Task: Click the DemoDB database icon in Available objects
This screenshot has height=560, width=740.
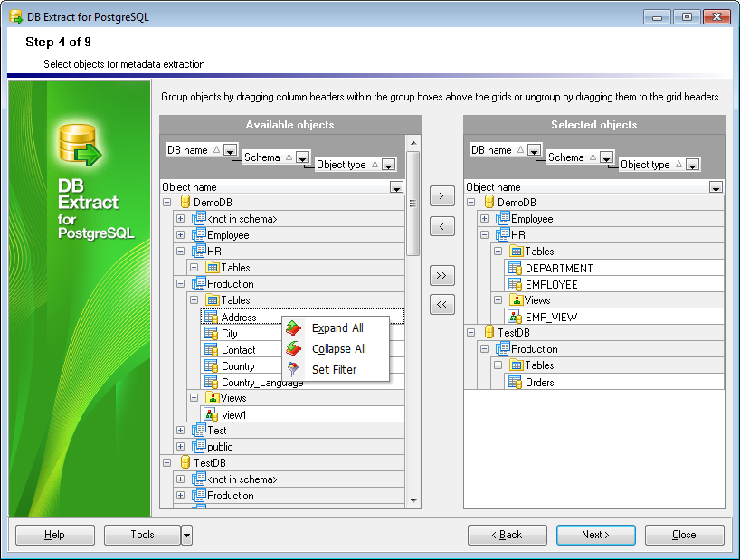Action: [x=185, y=202]
